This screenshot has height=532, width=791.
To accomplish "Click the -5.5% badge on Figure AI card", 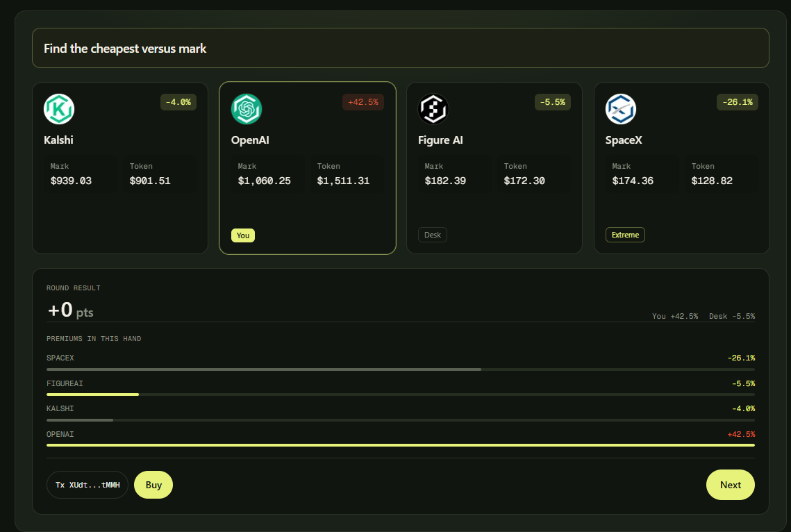I will [552, 102].
